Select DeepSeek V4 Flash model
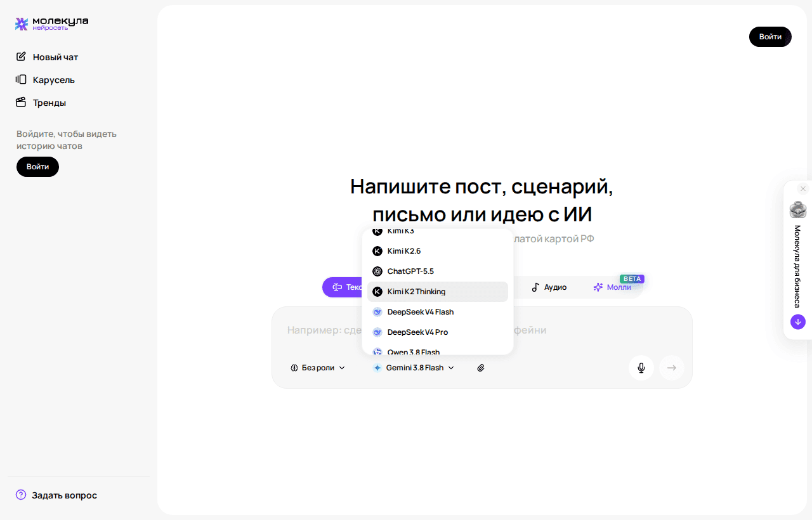 click(438, 312)
